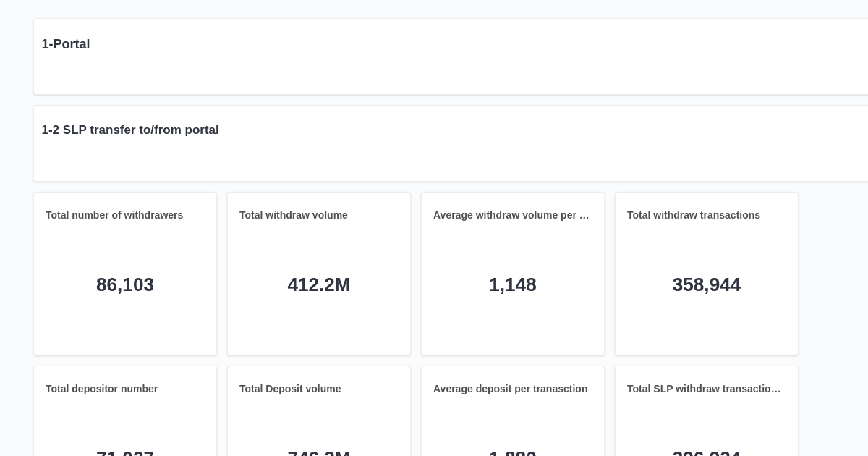Open the Total withdraw transactions card
This screenshot has height=456, width=868.
[x=707, y=274]
